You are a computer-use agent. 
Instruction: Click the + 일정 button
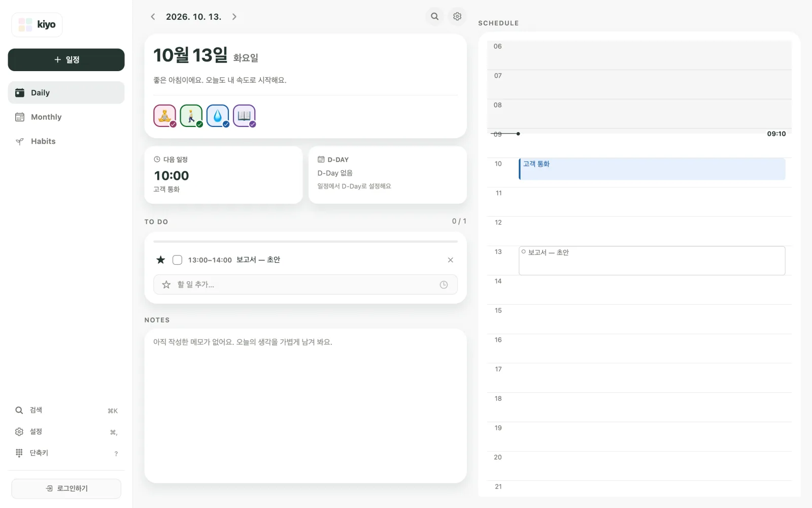(66, 59)
